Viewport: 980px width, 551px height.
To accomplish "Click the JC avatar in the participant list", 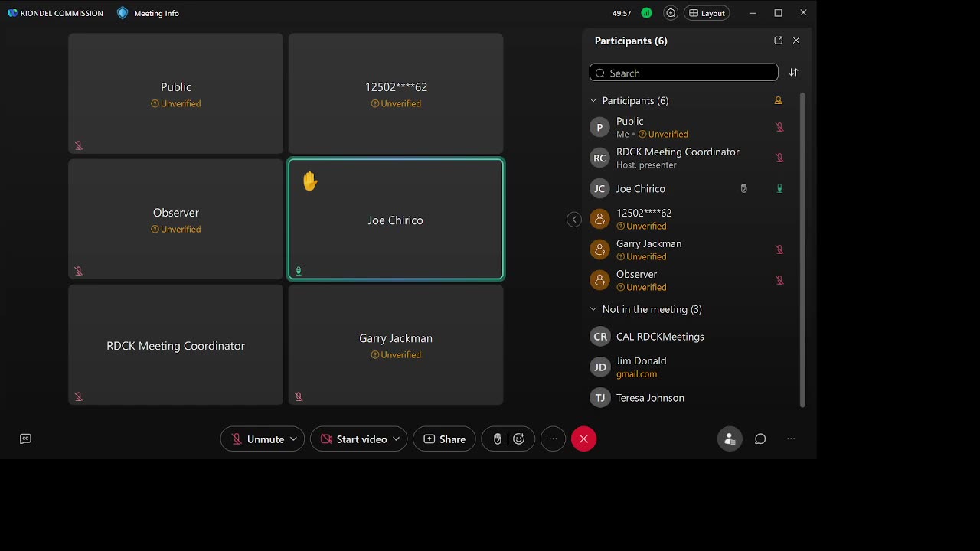I will [600, 188].
